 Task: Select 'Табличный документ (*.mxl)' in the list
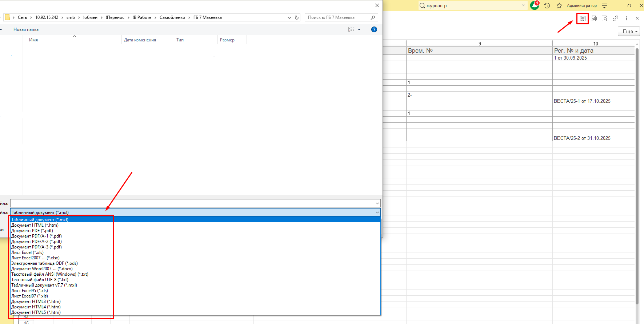click(x=195, y=220)
